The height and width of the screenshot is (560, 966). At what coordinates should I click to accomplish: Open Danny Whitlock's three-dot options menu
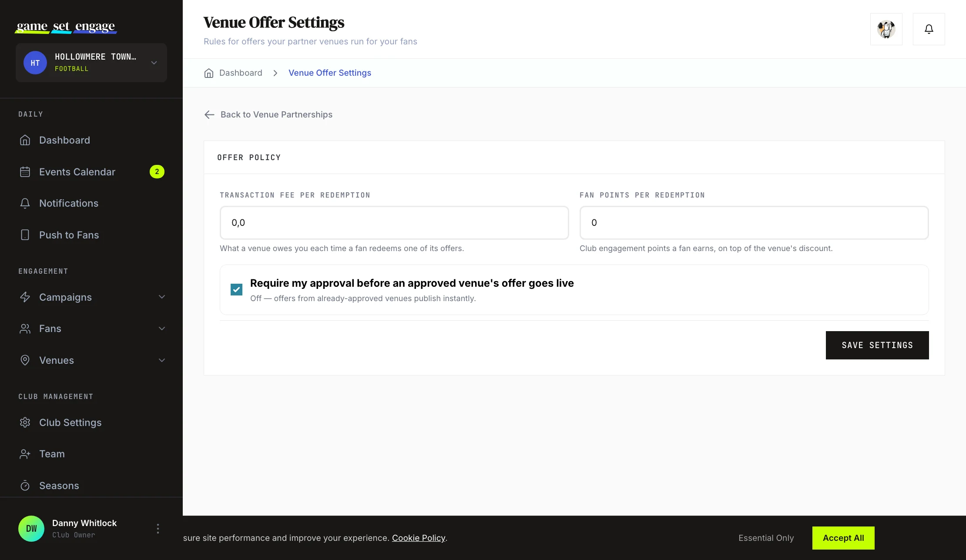click(158, 529)
